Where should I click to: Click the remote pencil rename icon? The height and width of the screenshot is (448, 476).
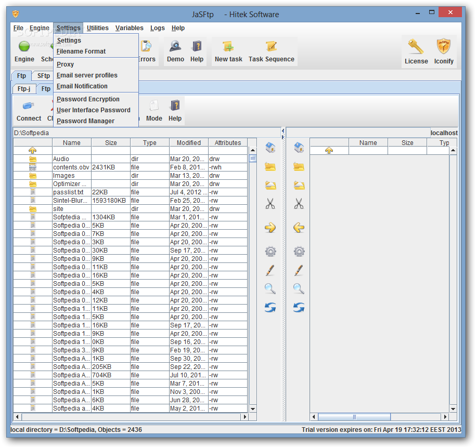(299, 270)
